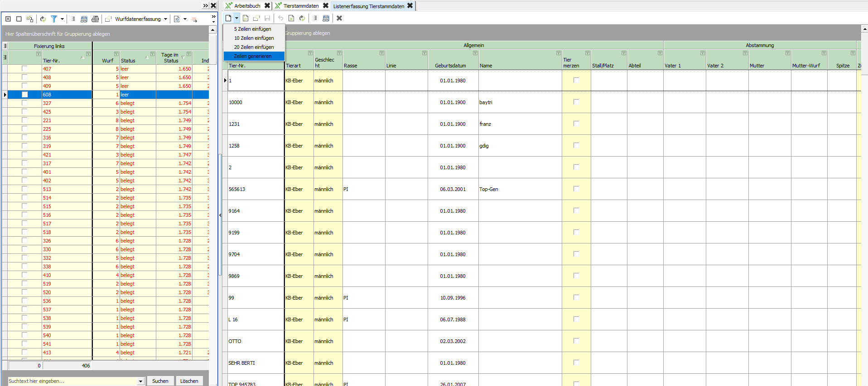
Task: Click the left panel vertical scrollbar up arrow
Action: point(212,29)
